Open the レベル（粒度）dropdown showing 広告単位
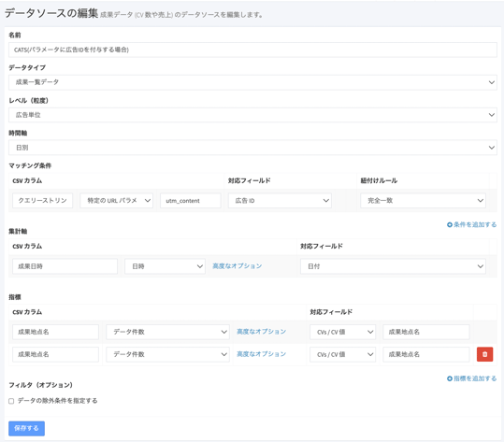 coord(252,115)
